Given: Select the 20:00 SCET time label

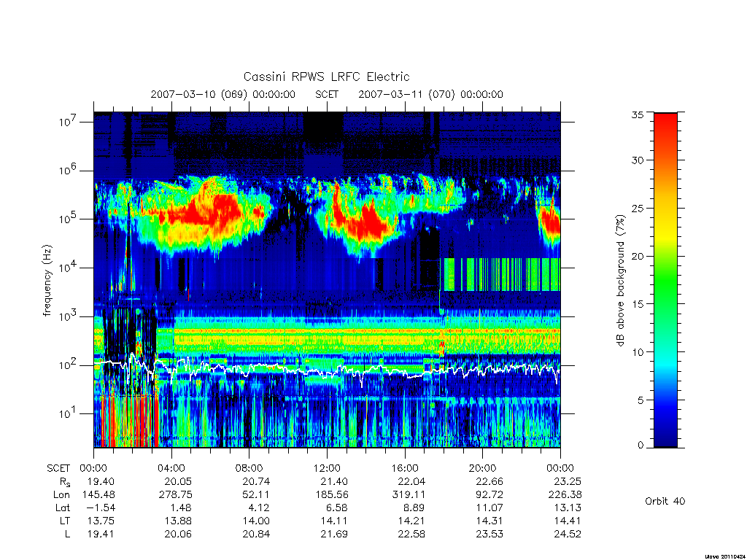Looking at the screenshot, I should (x=482, y=468).
